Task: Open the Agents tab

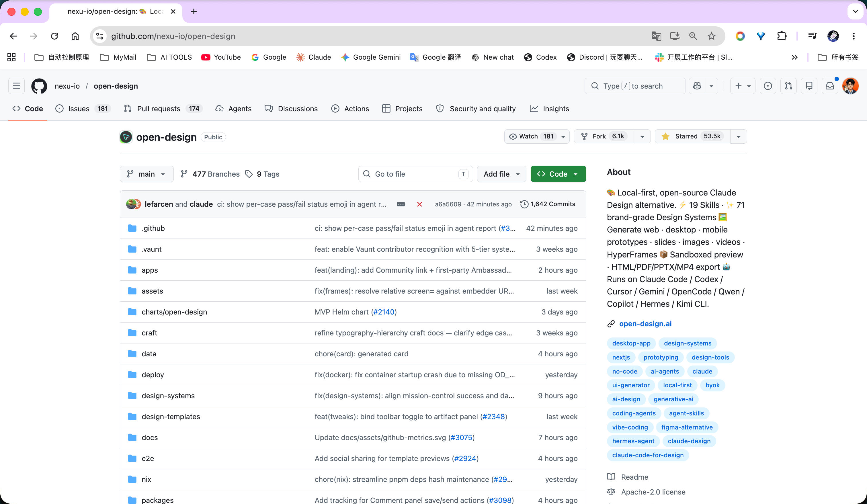Action: click(x=233, y=109)
